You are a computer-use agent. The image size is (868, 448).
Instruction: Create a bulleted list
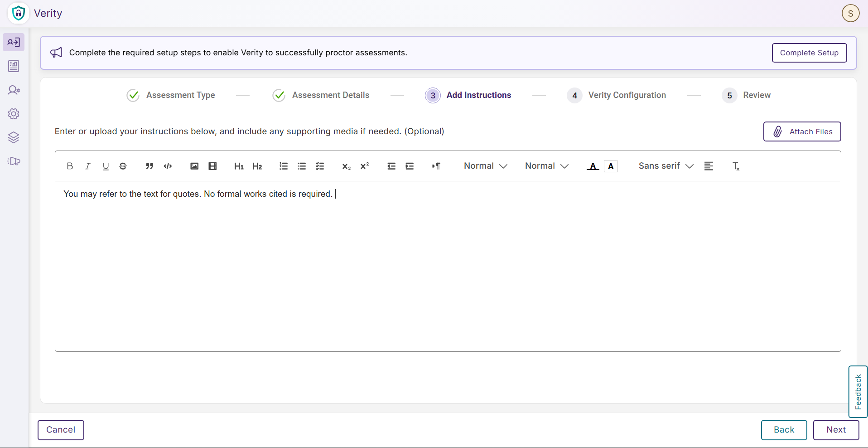(302, 166)
